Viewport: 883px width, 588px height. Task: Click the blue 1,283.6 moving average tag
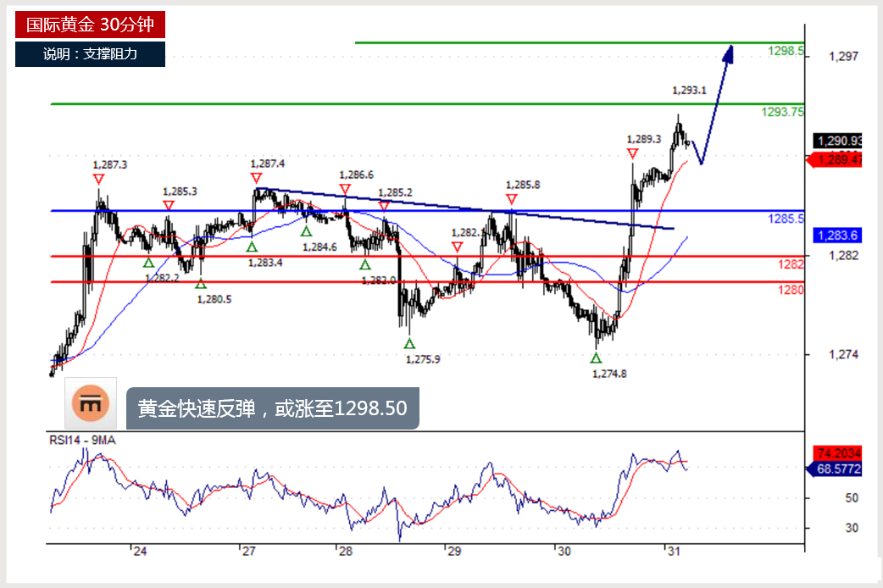pyautogui.click(x=837, y=236)
